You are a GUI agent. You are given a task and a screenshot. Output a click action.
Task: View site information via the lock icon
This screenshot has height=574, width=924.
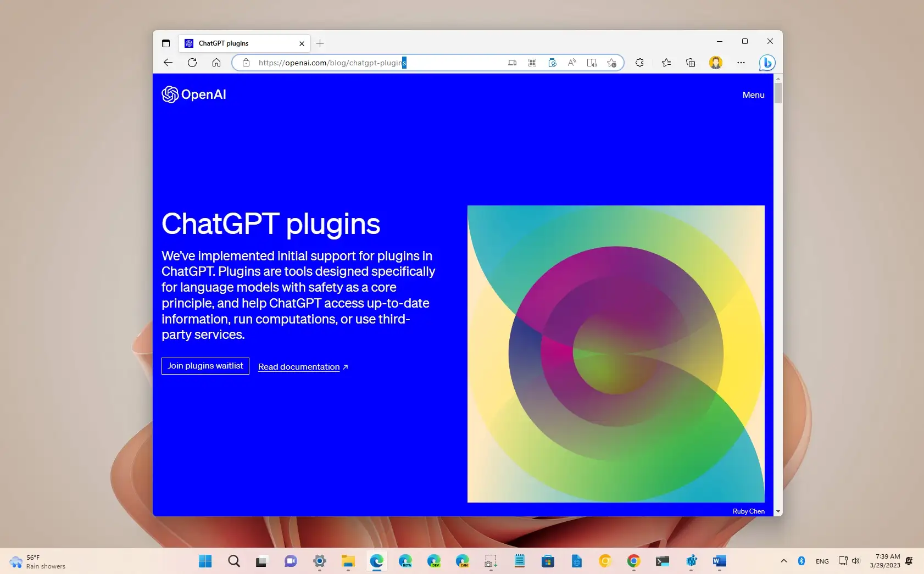point(246,63)
